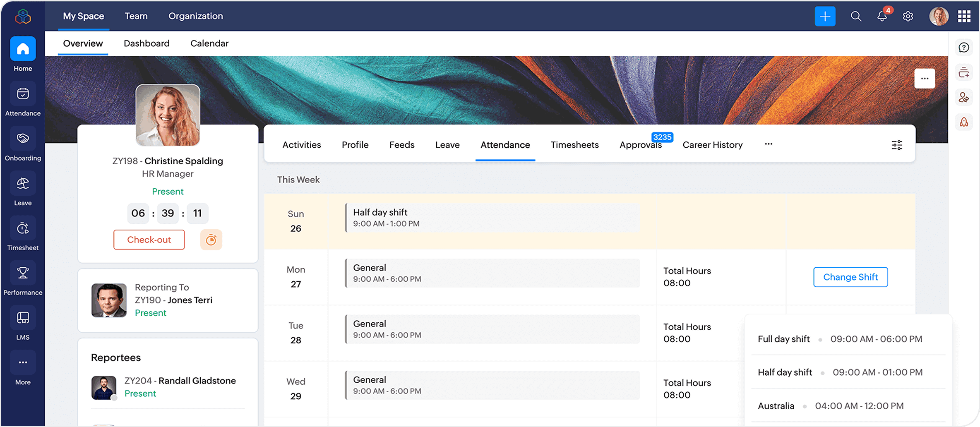Open Randall Gladstone reportee link
Viewport: 980px width, 427px height.
tap(197, 381)
